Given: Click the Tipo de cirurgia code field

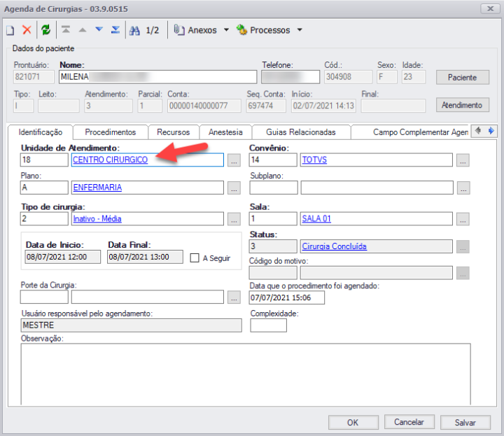Looking at the screenshot, I should coord(44,218).
